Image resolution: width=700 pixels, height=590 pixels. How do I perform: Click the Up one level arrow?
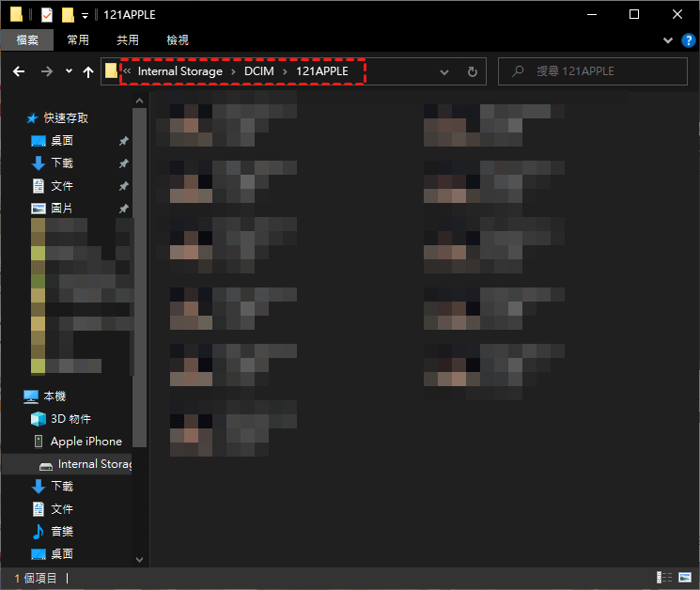pyautogui.click(x=88, y=71)
